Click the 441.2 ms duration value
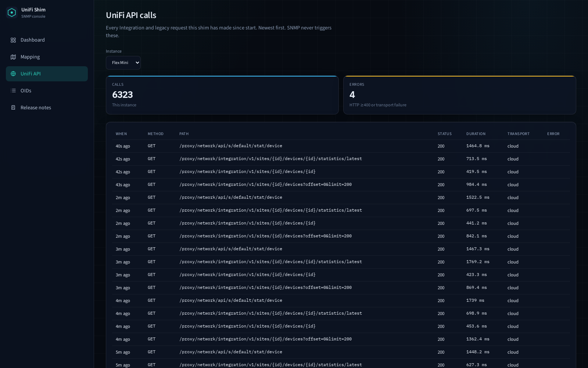The width and height of the screenshot is (588, 368). click(x=477, y=223)
